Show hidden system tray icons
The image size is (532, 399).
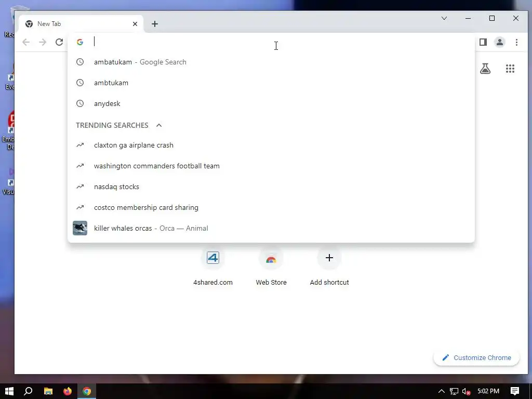442,391
